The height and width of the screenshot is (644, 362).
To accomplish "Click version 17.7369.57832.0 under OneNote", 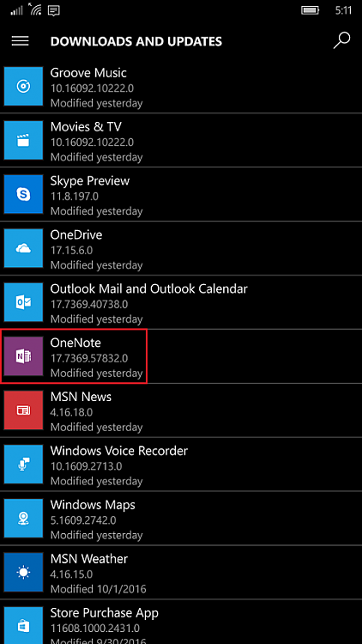I will point(89,358).
